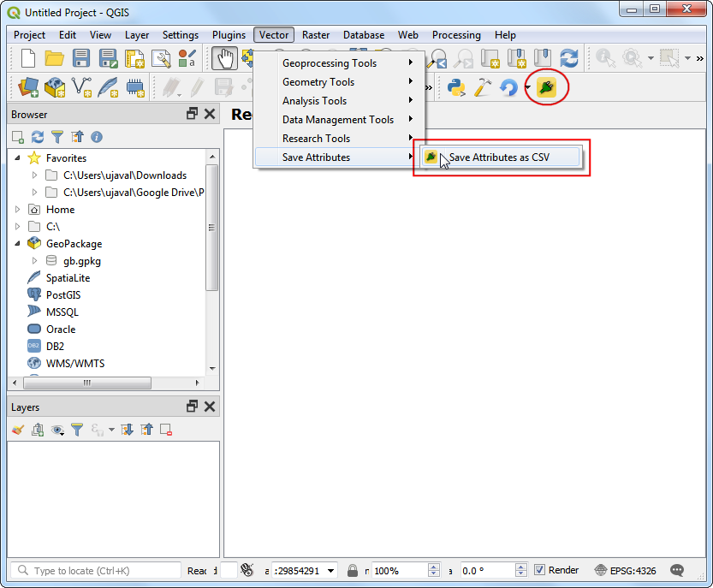Filter items in the Browser panel
713x588 pixels.
(56, 137)
